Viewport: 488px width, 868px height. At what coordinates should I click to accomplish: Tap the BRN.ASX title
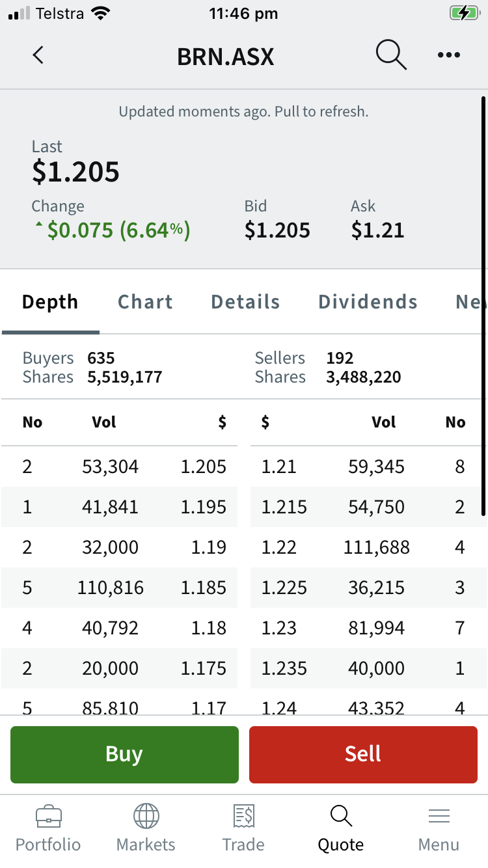[225, 57]
